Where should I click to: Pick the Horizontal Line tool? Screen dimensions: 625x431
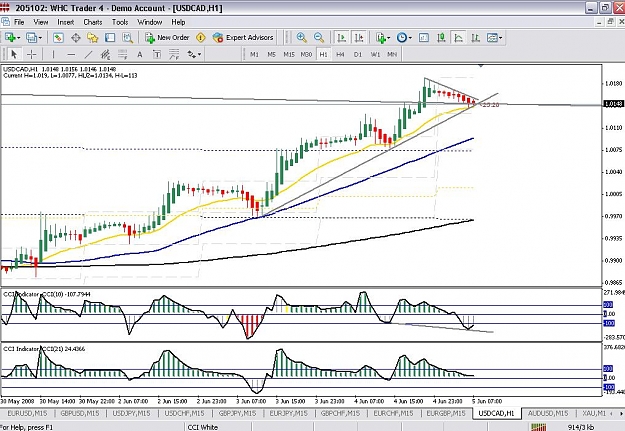click(71, 54)
